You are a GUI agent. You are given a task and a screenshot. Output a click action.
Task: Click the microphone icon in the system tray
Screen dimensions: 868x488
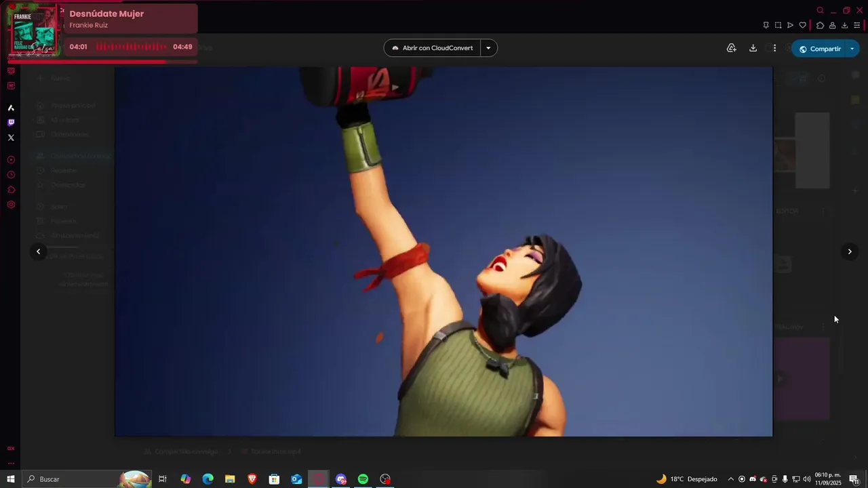(x=785, y=479)
